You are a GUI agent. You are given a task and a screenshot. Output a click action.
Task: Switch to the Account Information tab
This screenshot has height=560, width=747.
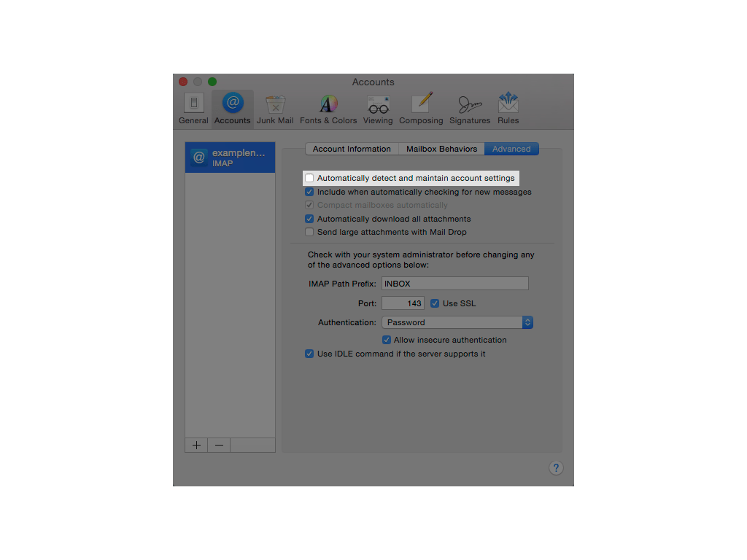click(352, 149)
